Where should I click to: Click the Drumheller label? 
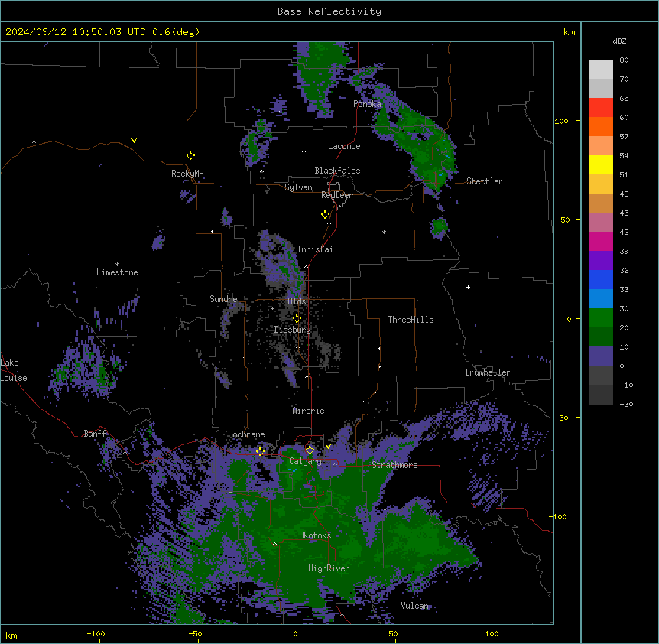tap(488, 372)
